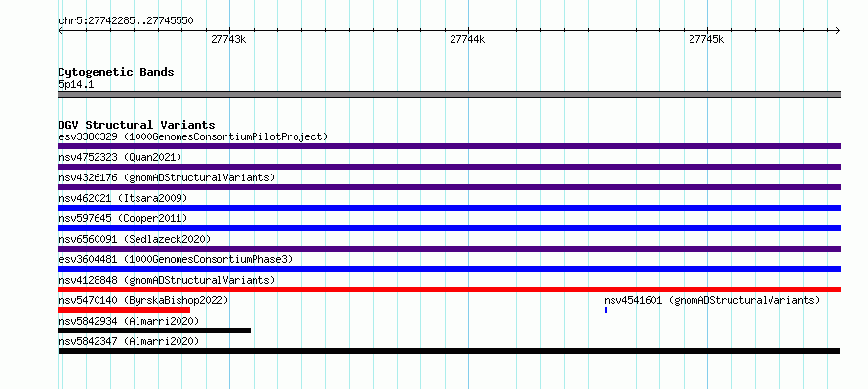Screen dimensions: 868x389
Task: Click the 27745k ruler marker
Action: pos(706,39)
